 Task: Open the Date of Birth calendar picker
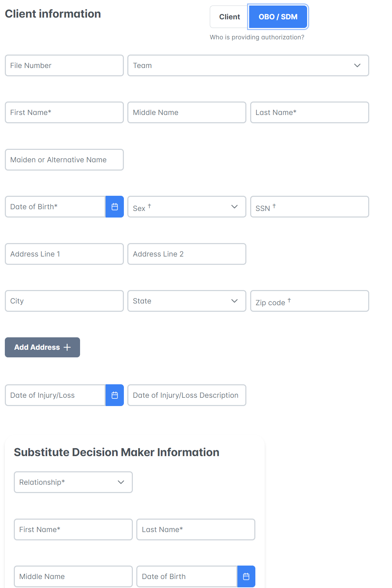(115, 207)
